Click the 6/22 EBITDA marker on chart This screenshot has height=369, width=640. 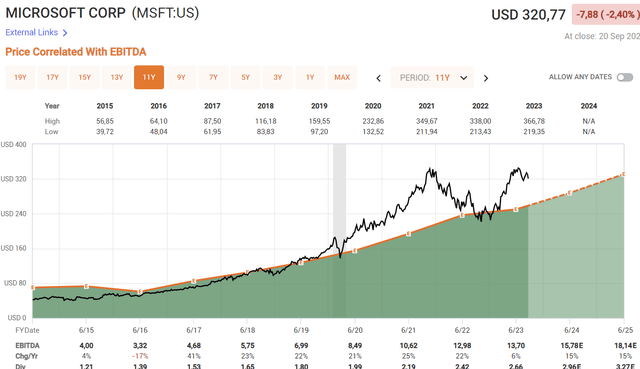[x=462, y=215]
